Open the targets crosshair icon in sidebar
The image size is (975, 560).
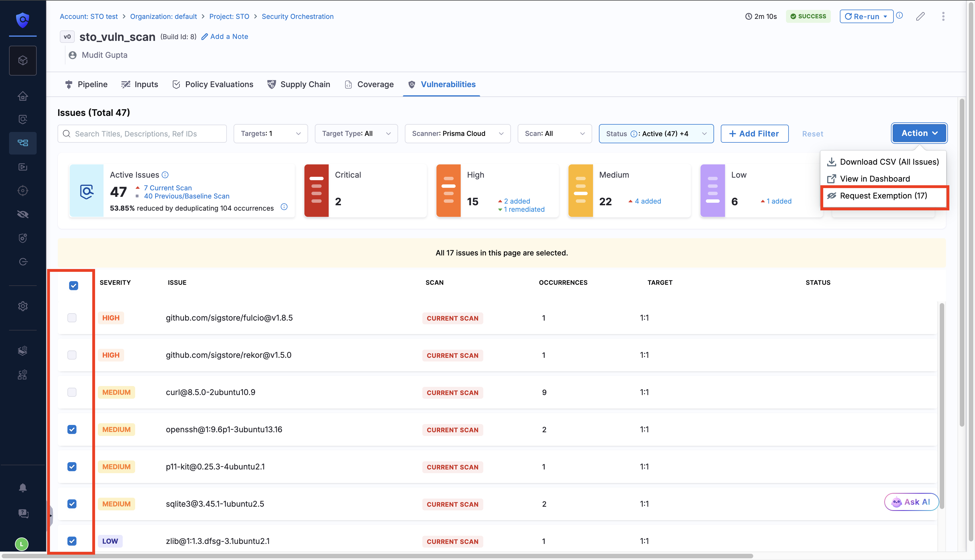click(x=23, y=191)
